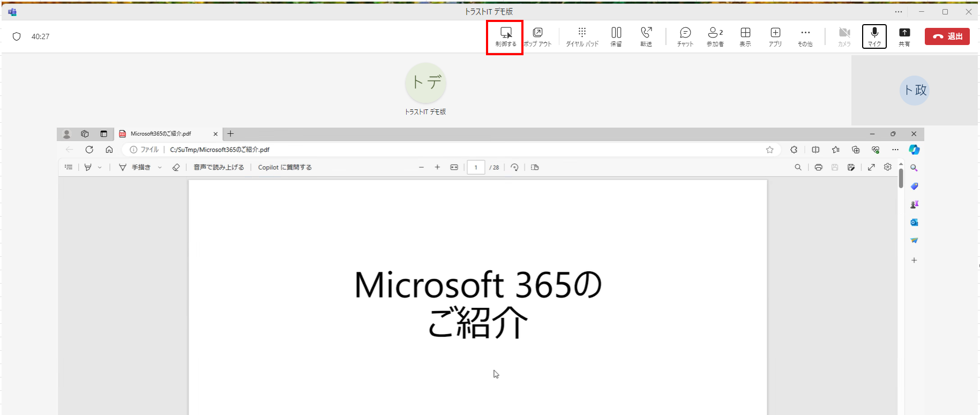Share content using the 共有 icon
Viewport: 980px width, 415px height.
904,36
